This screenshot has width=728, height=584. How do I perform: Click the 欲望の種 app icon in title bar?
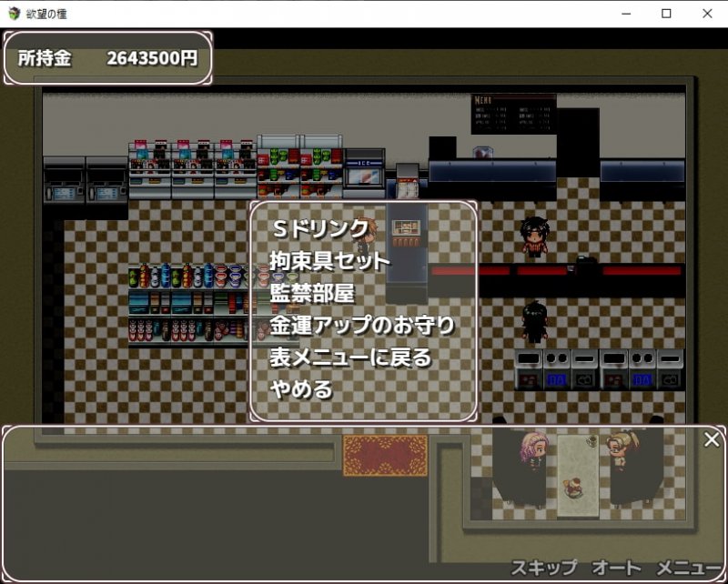[x=14, y=14]
